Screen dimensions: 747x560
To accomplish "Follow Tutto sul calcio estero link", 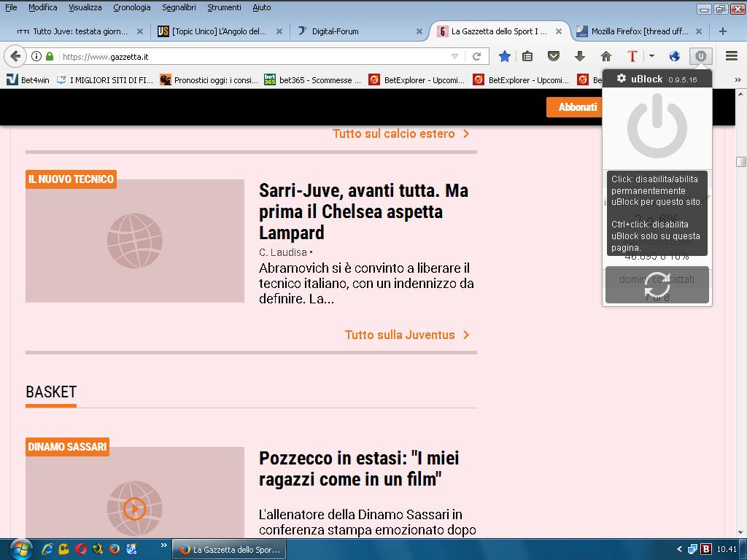I will coord(401,134).
